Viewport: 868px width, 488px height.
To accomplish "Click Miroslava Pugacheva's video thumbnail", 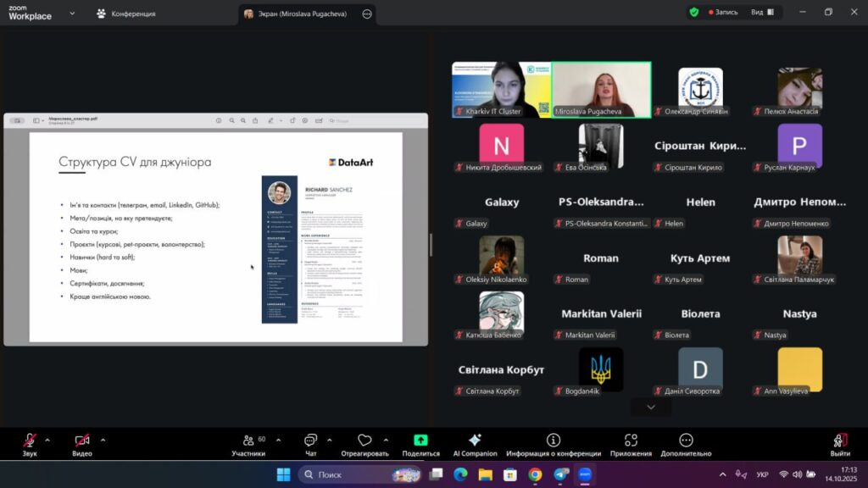I will tap(601, 87).
